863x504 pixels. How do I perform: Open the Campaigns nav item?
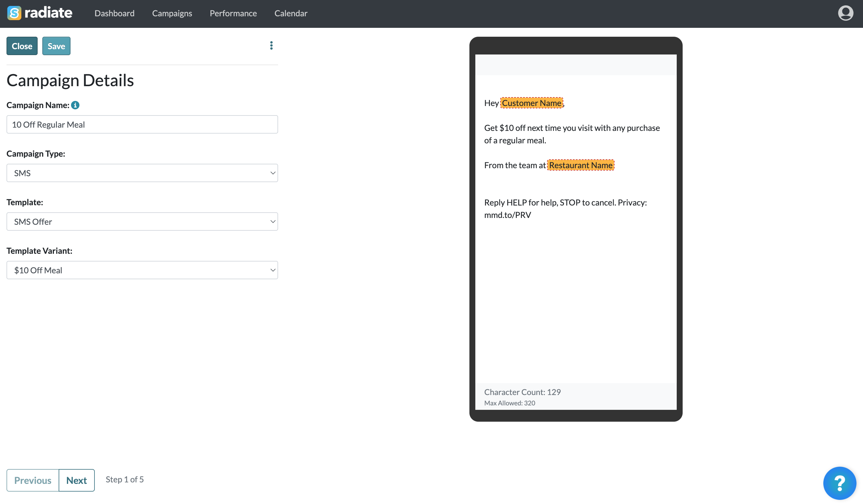click(172, 13)
